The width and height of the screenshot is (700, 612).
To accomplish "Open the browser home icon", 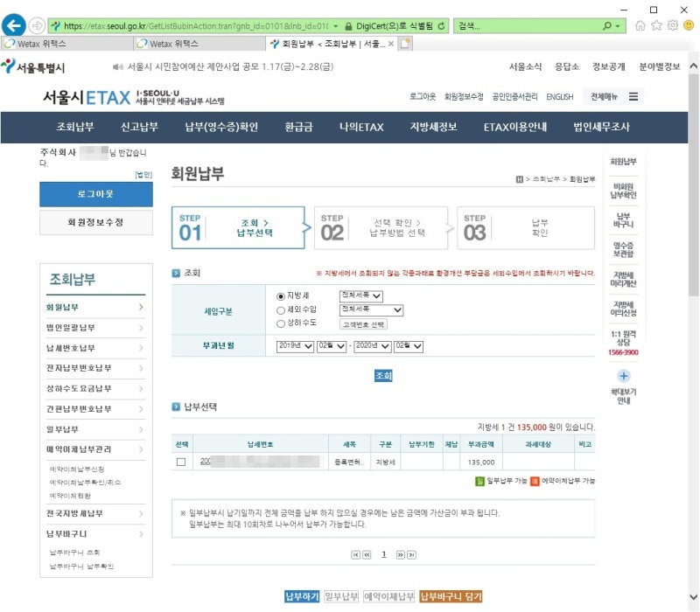I will pos(640,25).
